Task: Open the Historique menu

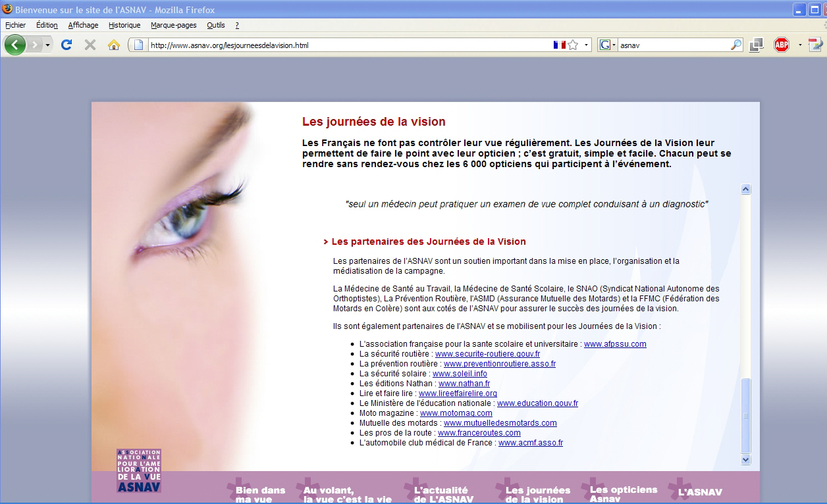Action: pyautogui.click(x=124, y=25)
